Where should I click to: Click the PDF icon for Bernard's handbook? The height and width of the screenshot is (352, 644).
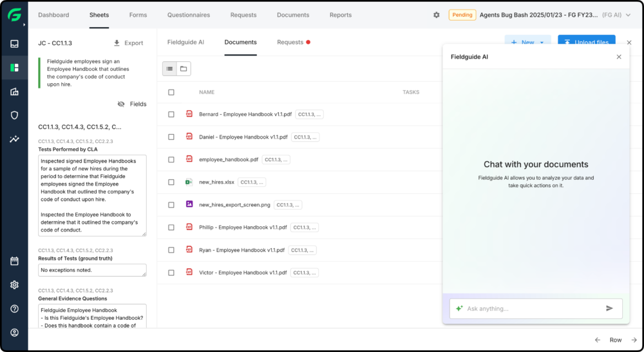click(189, 114)
